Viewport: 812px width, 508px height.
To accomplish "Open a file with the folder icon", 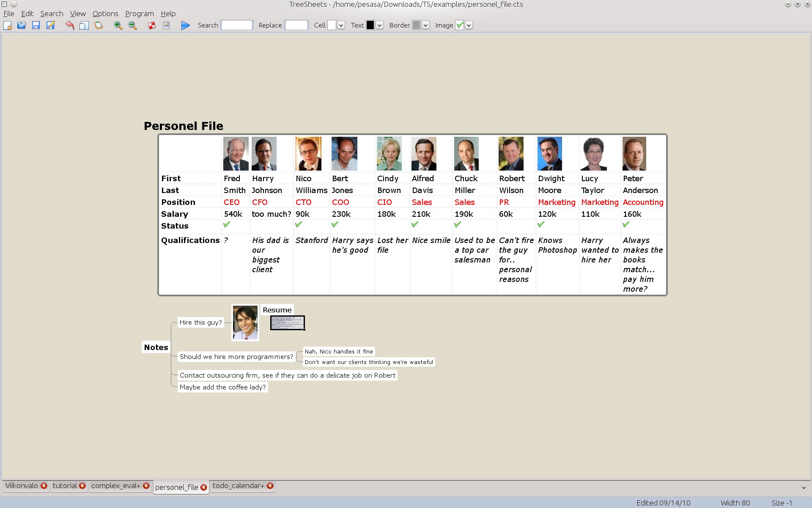I will coord(22,25).
